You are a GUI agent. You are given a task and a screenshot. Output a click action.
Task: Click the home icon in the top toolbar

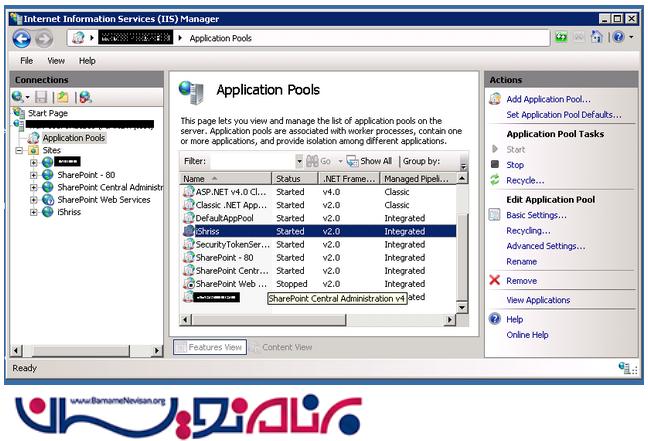tap(596, 37)
